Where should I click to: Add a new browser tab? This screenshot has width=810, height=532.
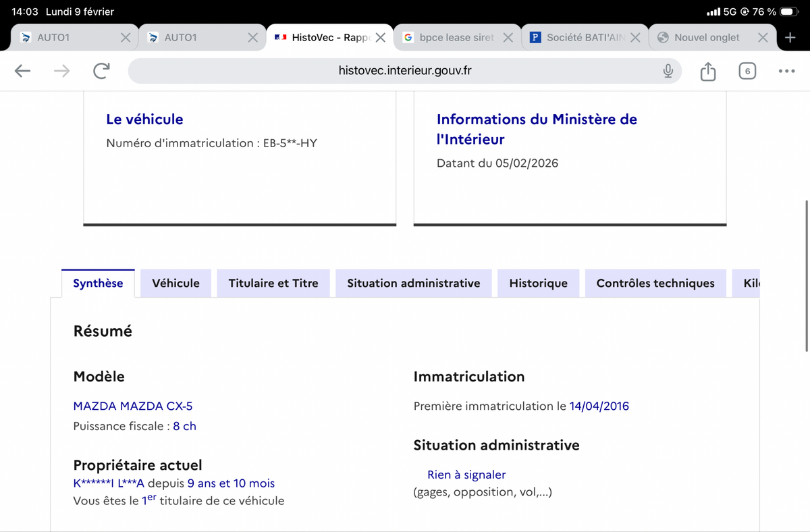(790, 38)
